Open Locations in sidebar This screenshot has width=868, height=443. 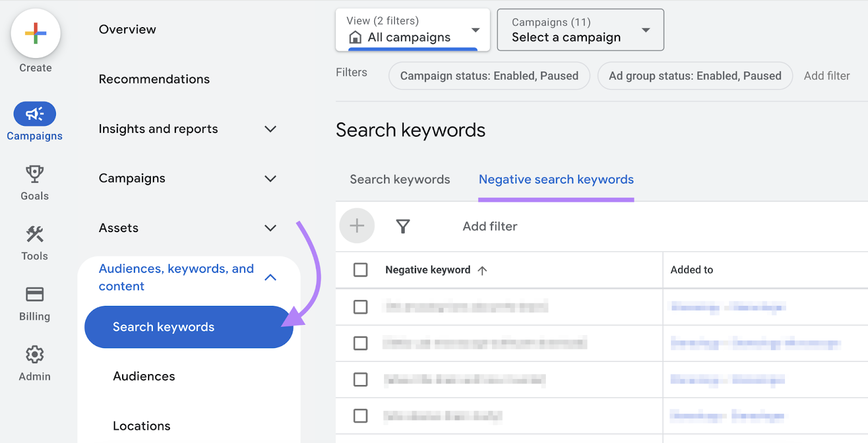coord(142,426)
